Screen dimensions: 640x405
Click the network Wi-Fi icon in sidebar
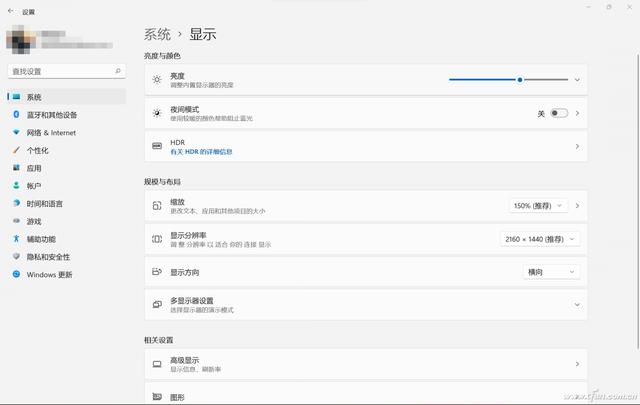[16, 132]
